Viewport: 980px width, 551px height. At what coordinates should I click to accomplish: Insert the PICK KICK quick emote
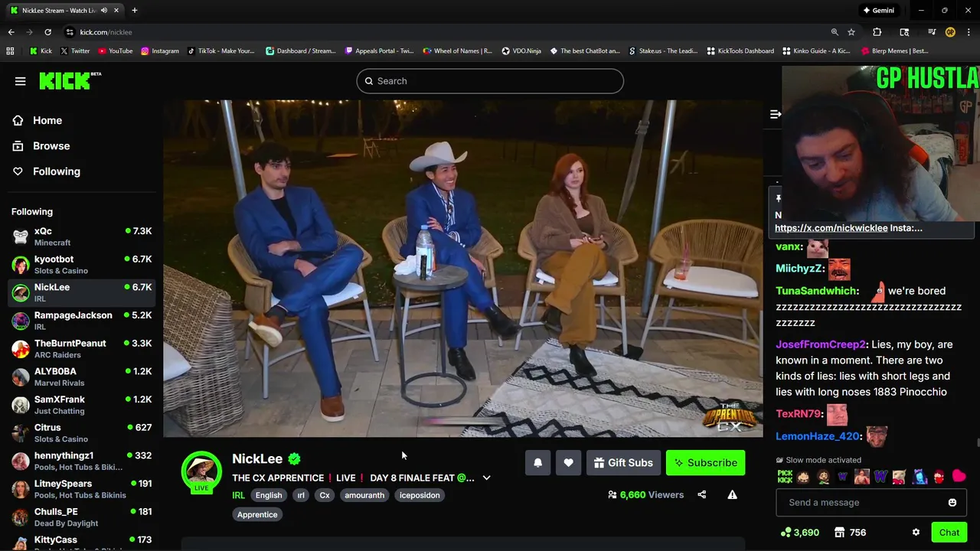pyautogui.click(x=785, y=477)
